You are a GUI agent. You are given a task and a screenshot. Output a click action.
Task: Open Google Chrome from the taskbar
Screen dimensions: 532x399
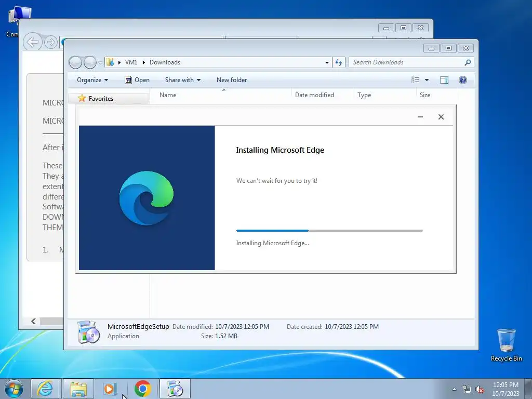(142, 389)
